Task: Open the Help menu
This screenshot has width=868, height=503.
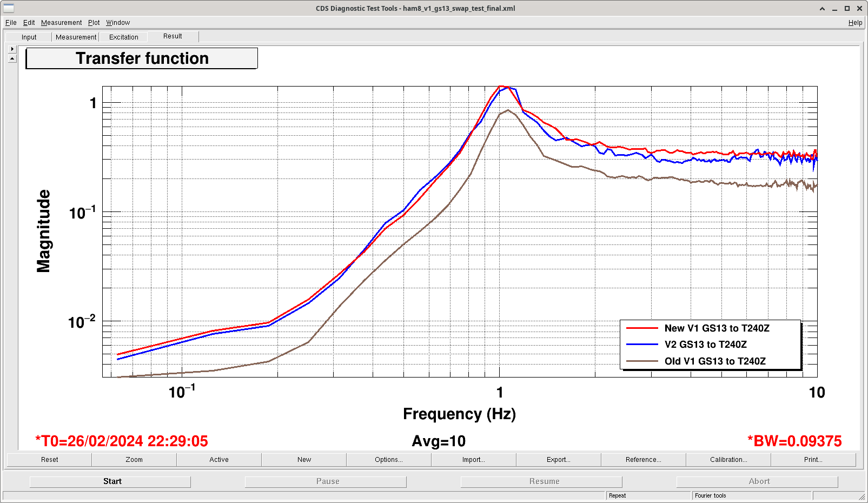Action: [x=855, y=23]
